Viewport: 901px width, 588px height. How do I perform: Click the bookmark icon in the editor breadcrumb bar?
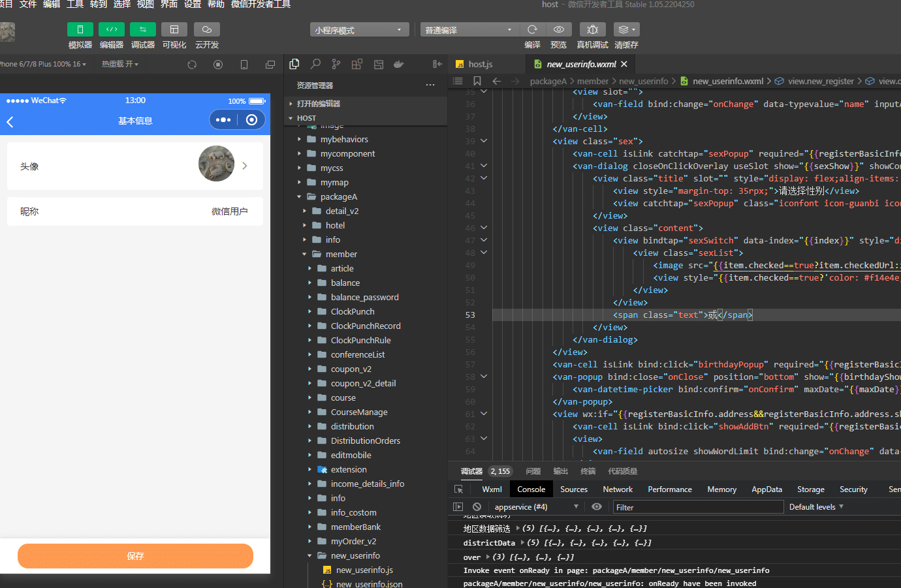(477, 81)
